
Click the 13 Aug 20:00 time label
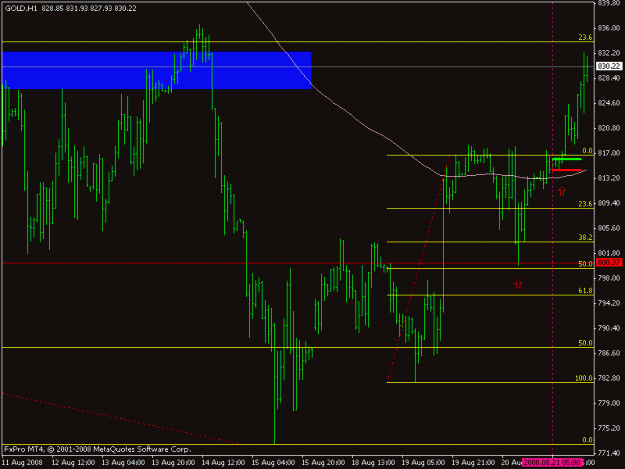[173, 463]
